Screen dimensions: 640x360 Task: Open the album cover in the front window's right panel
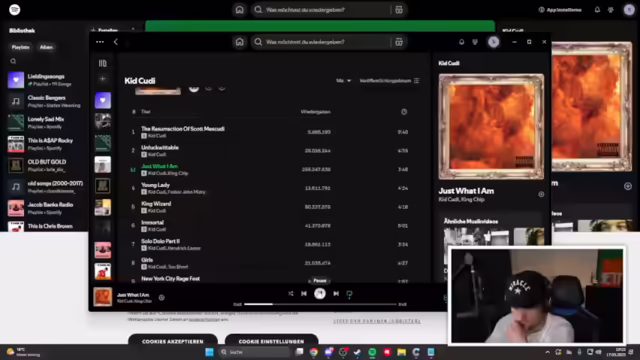coord(491,127)
